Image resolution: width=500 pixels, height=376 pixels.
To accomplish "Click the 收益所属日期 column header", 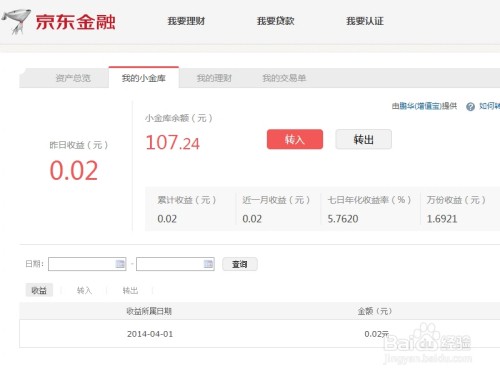I will (149, 311).
